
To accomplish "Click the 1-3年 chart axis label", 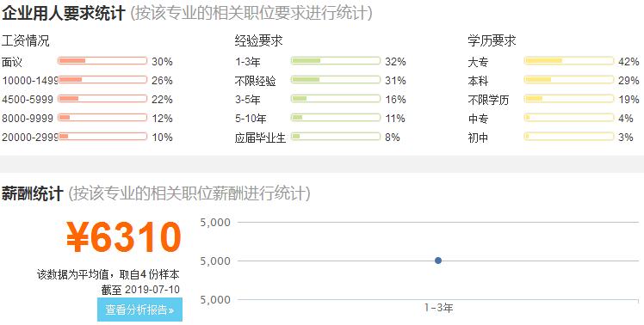I will (x=438, y=308).
